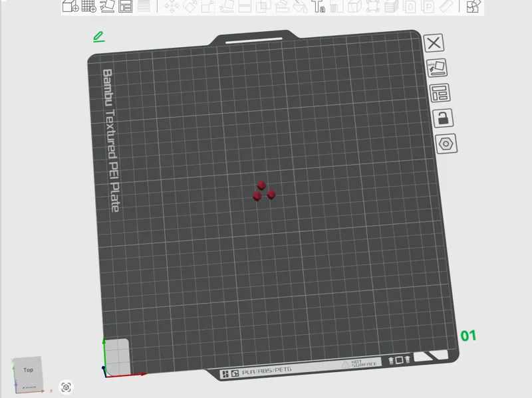This screenshot has height=398, width=532.
Task: Open the Text shape tool
Action: pyautogui.click(x=319, y=6)
